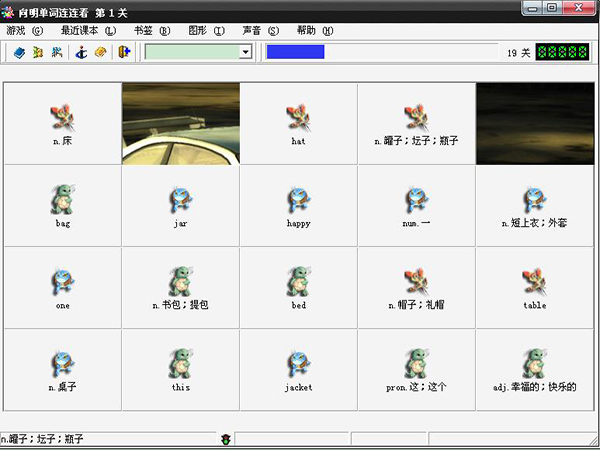Select the butterfly tile labeled n.床
The width and height of the screenshot is (600, 450).
click(63, 124)
